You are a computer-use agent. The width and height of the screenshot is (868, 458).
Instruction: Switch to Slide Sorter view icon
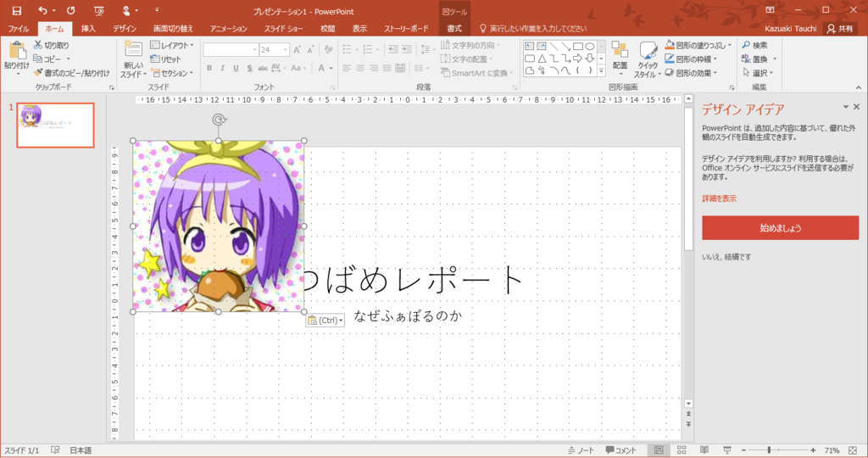tap(682, 450)
